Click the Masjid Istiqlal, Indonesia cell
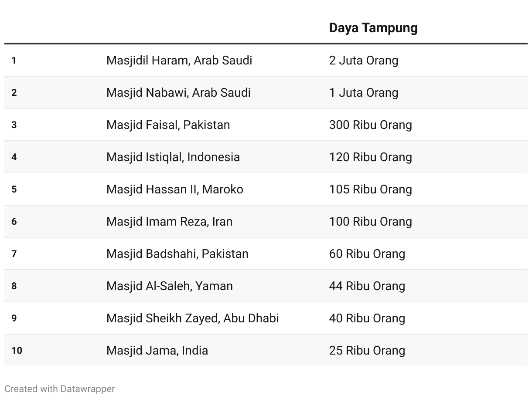532x399 pixels. click(x=173, y=157)
